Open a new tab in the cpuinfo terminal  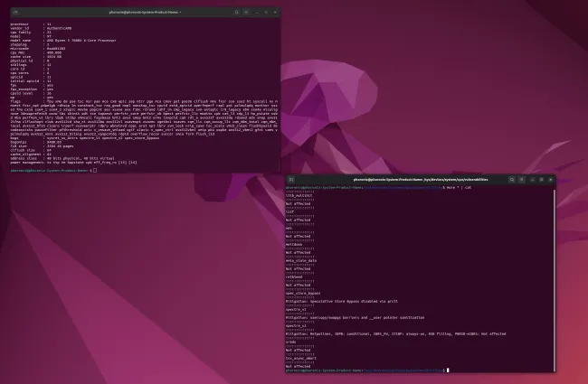click(x=15, y=12)
